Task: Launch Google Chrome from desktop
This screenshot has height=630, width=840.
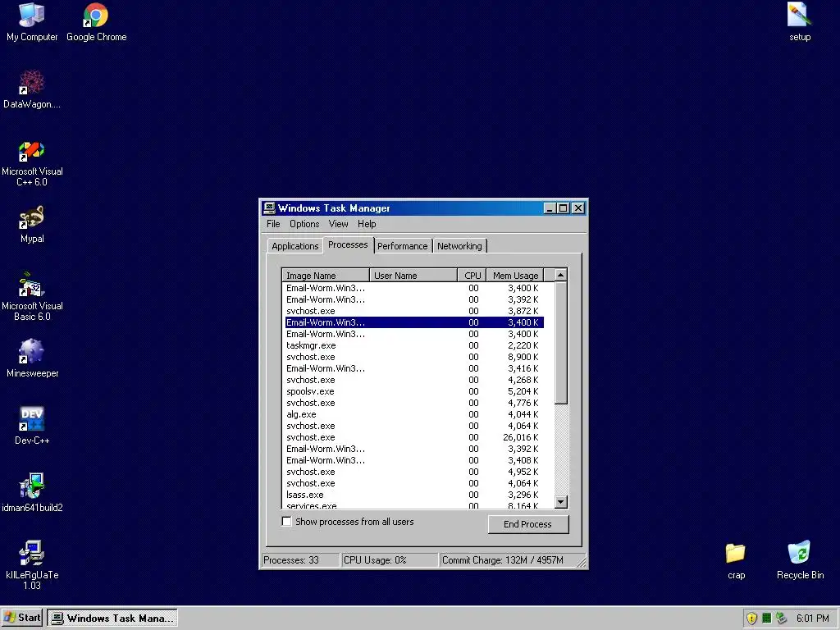Action: pyautogui.click(x=97, y=22)
